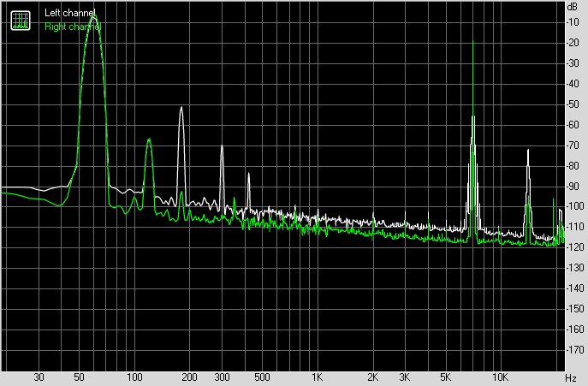The image size is (588, 386).
Task: Click the Hz unit label
Action: pyautogui.click(x=570, y=377)
